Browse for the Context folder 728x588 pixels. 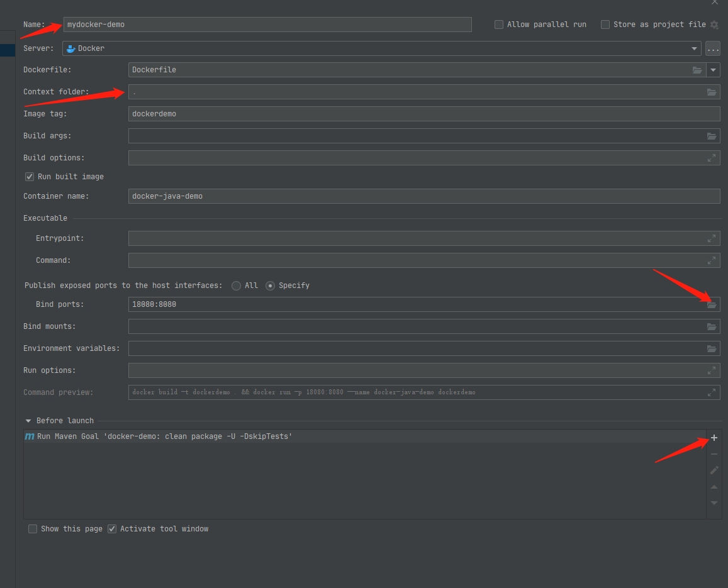coord(711,92)
